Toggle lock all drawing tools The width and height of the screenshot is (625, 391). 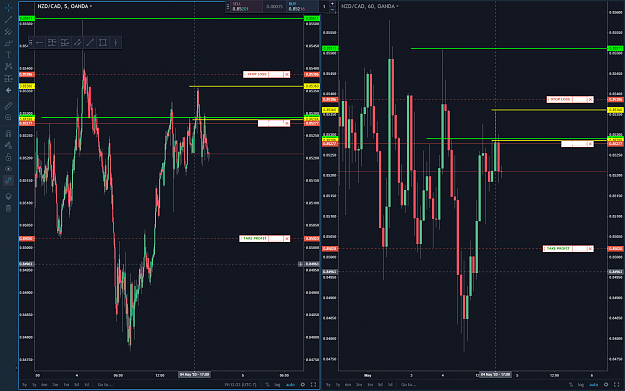point(8,157)
